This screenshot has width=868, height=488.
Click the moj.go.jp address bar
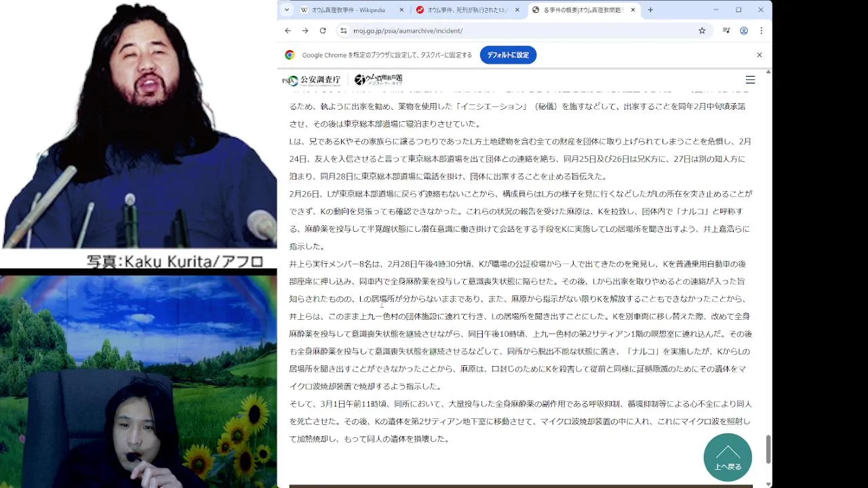[522, 30]
